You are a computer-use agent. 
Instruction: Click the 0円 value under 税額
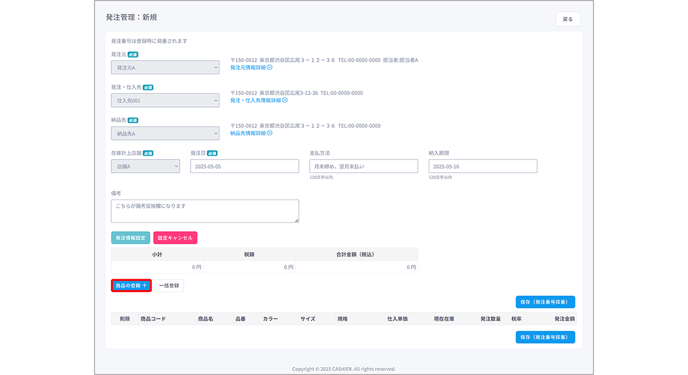(x=288, y=267)
